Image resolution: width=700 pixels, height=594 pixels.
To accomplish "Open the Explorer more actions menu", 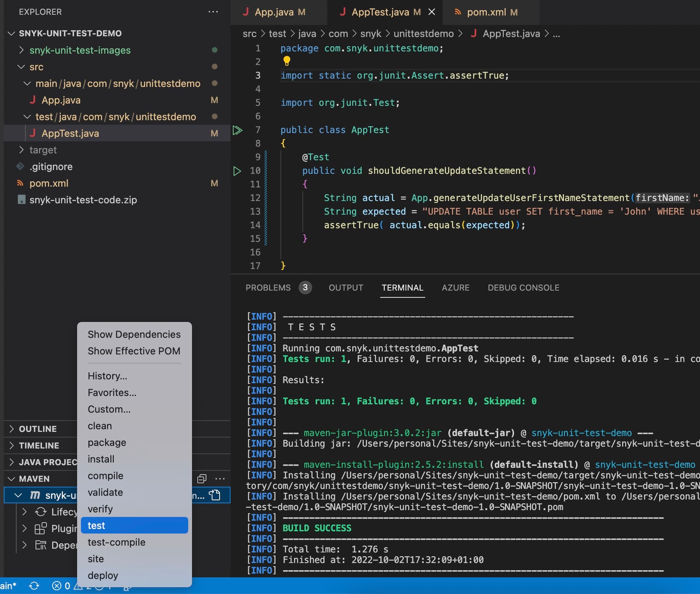I will click(x=213, y=12).
